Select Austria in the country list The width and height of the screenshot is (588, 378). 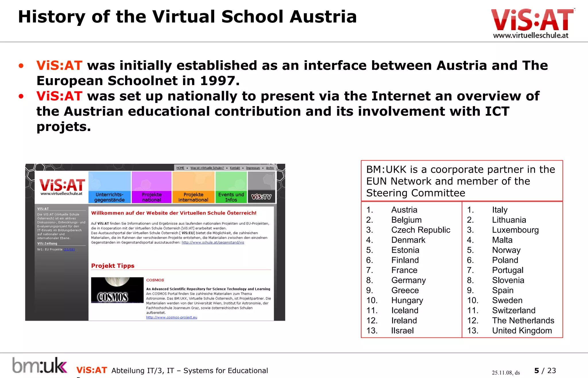point(404,210)
